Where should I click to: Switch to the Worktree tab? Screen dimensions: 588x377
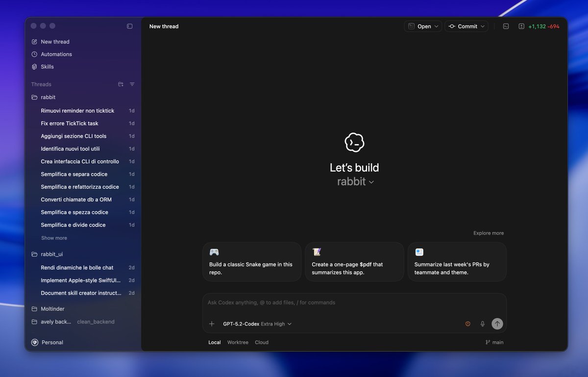coord(238,342)
